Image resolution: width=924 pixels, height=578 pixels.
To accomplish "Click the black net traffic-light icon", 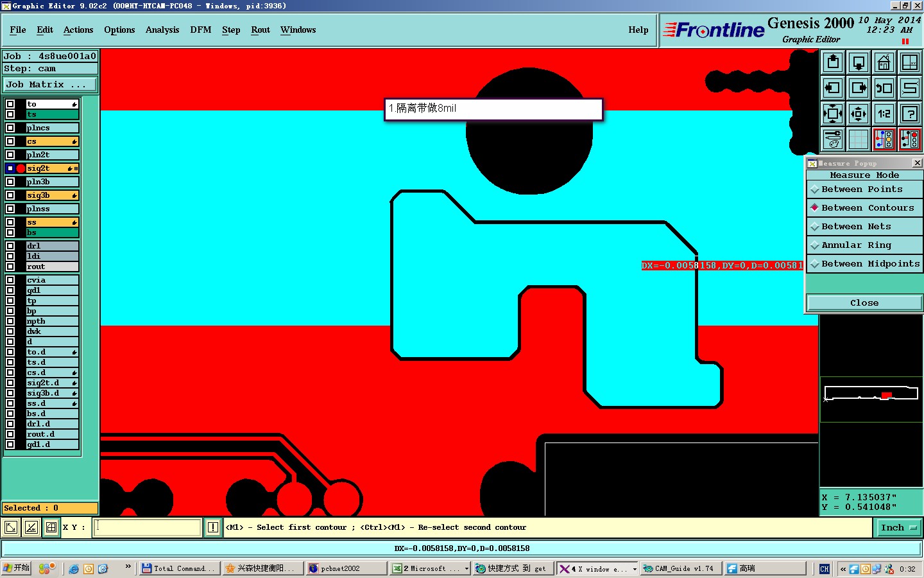I will point(910,139).
